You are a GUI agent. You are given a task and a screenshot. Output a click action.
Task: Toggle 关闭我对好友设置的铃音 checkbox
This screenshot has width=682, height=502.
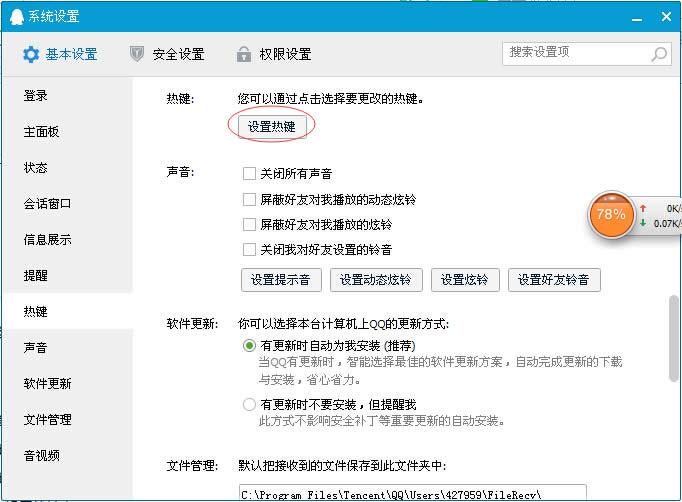coord(250,249)
